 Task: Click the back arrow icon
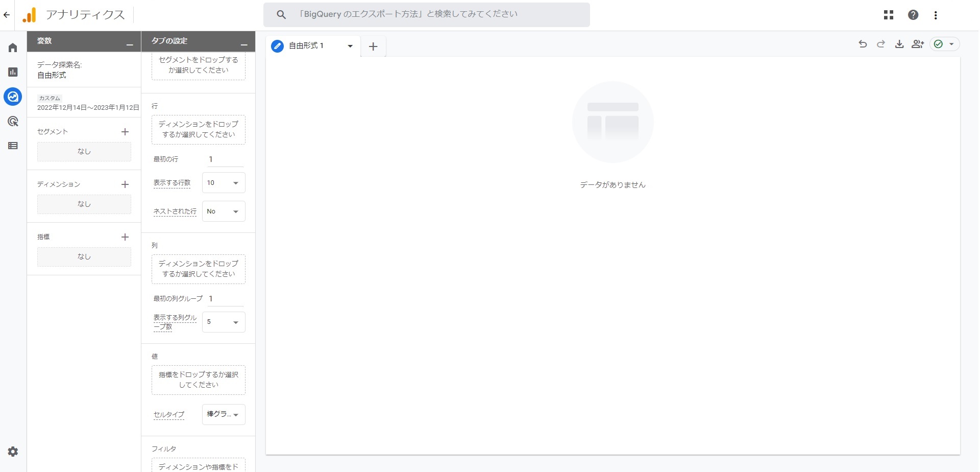click(x=7, y=15)
